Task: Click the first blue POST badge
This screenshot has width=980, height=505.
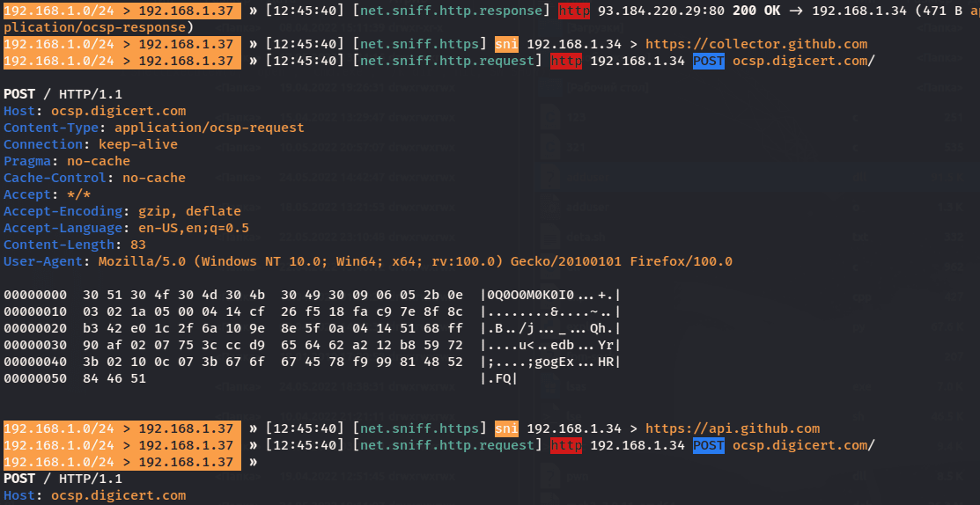Action: (709, 61)
